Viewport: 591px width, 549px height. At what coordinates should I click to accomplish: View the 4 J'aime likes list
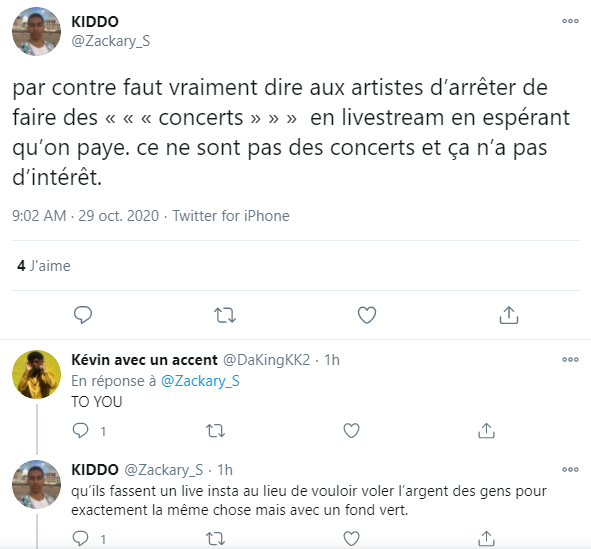click(x=44, y=266)
